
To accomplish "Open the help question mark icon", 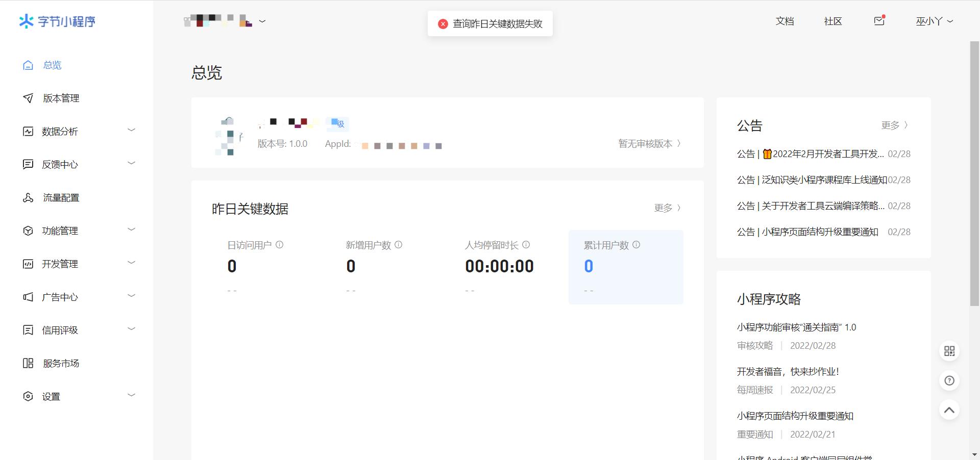I will pyautogui.click(x=949, y=380).
